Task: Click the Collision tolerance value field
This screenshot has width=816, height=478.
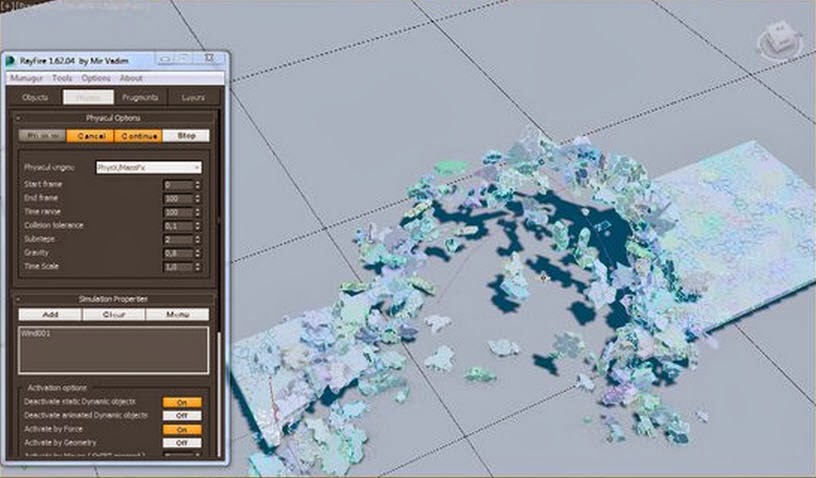Action: click(178, 226)
